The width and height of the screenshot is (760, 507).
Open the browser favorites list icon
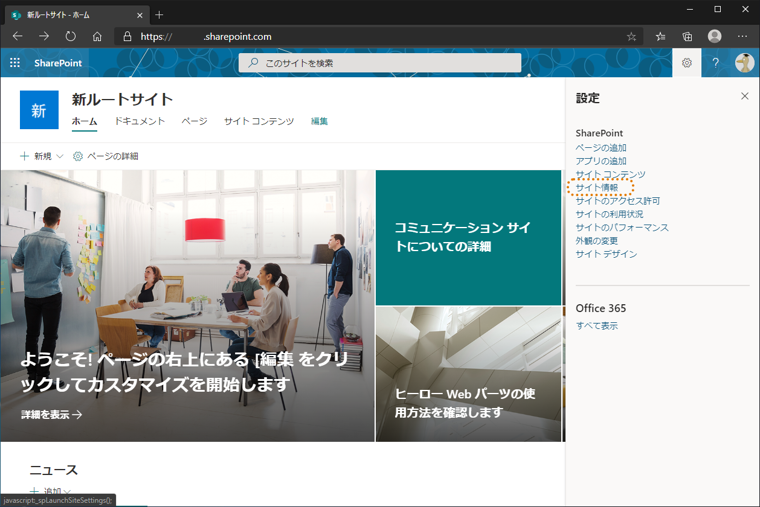pos(660,36)
